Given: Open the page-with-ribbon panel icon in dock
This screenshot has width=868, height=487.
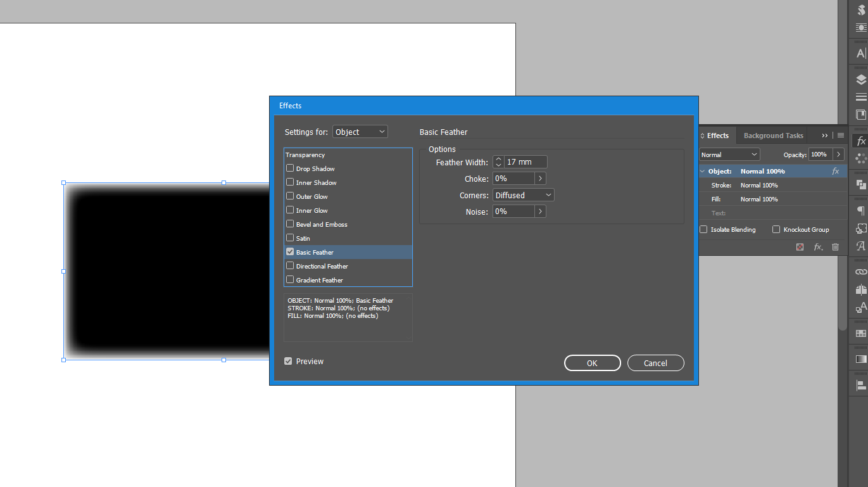Looking at the screenshot, I should pos(861,115).
